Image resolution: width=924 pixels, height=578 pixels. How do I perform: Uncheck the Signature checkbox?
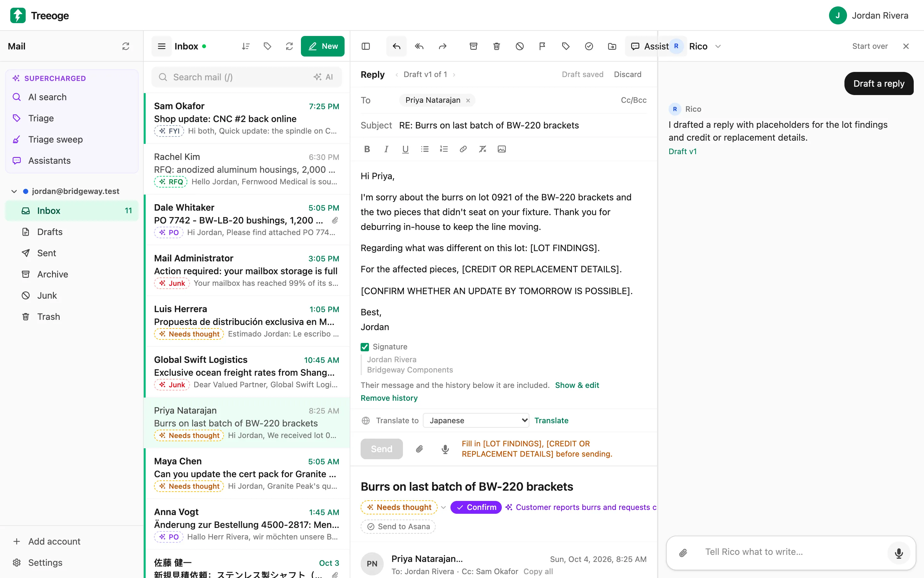[x=365, y=347]
